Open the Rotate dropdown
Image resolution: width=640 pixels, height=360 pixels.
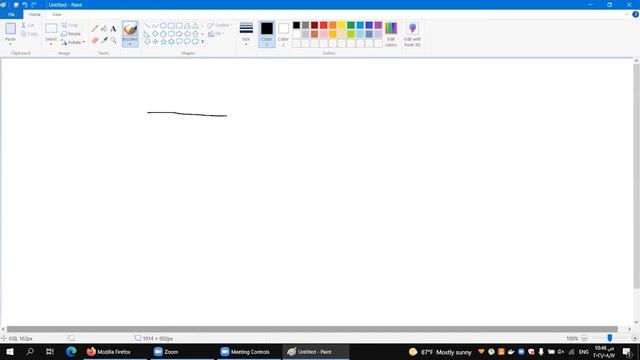tap(73, 42)
